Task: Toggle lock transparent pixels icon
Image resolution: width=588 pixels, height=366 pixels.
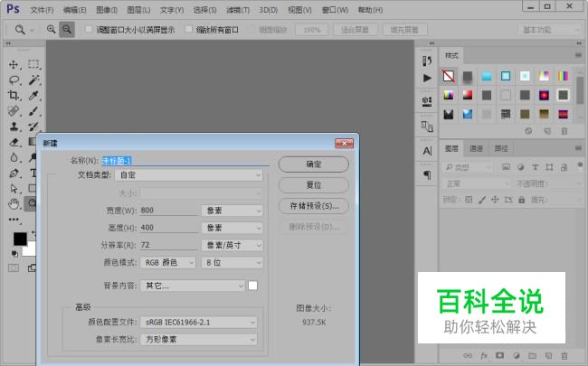Action: (469, 200)
